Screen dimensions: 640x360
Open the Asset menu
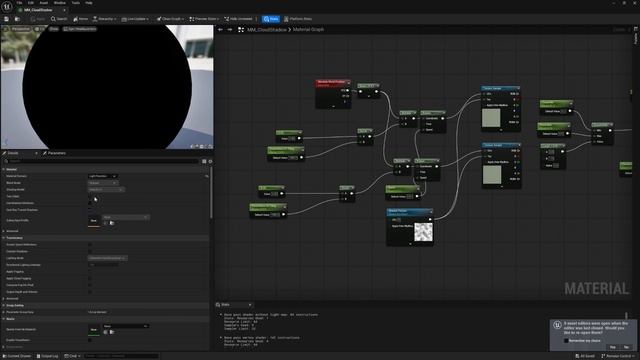tap(44, 3)
